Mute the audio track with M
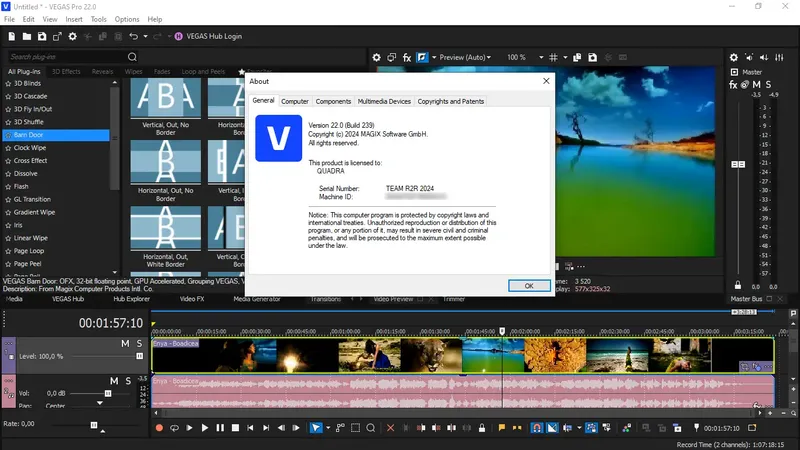 (114, 381)
